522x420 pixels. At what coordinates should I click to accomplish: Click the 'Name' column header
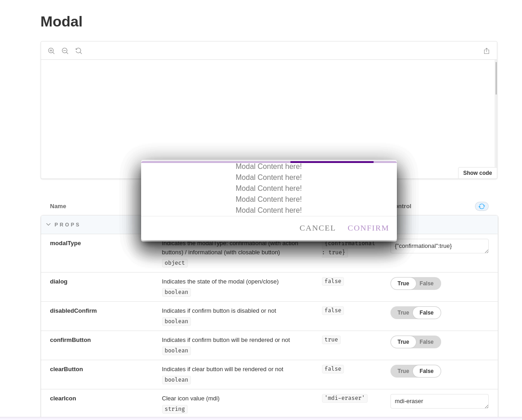click(58, 206)
